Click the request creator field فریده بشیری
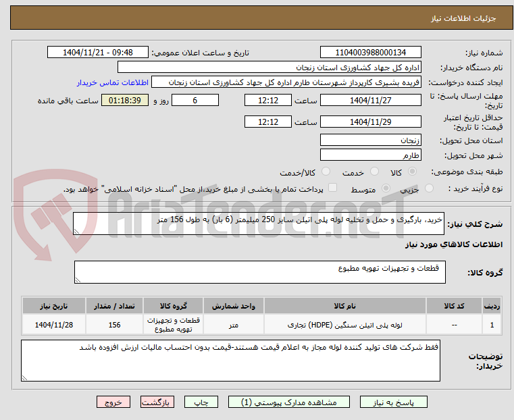The height and width of the screenshot is (420, 514). click(x=286, y=82)
